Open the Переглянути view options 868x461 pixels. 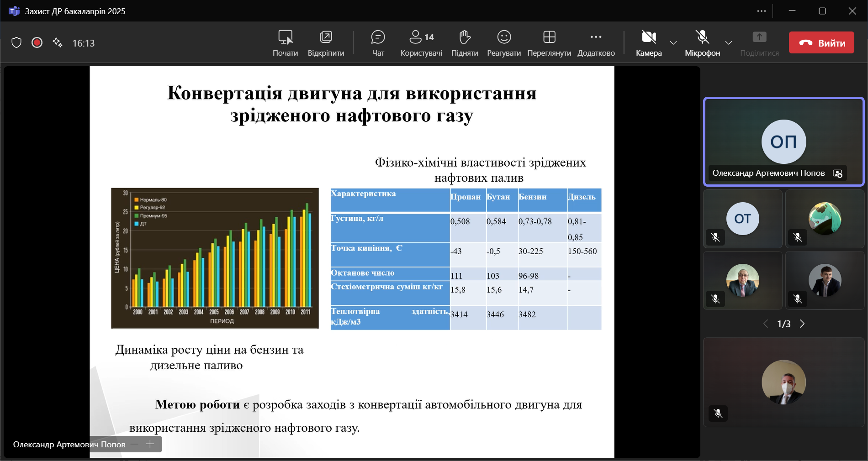549,43
